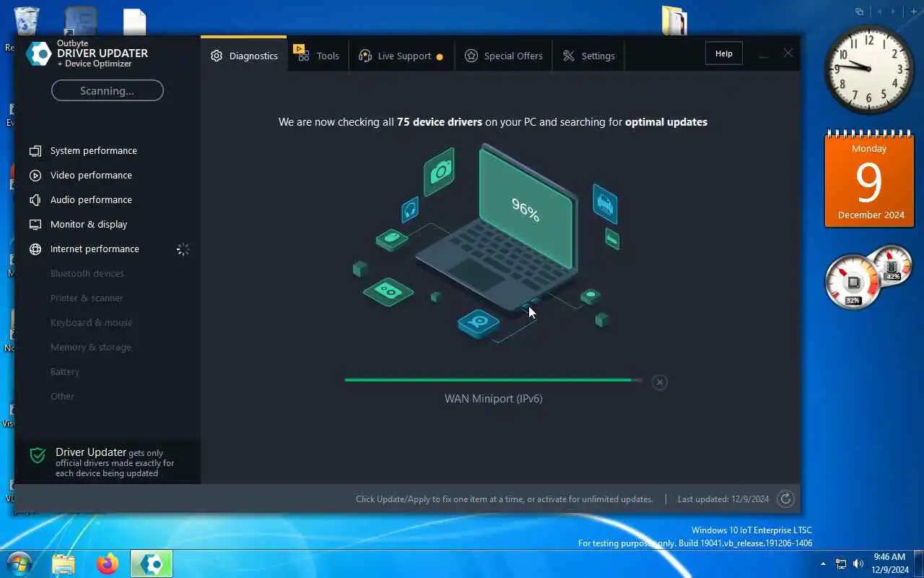This screenshot has width=924, height=578.
Task: Click the Audio performance speaker icon
Action: pos(35,200)
